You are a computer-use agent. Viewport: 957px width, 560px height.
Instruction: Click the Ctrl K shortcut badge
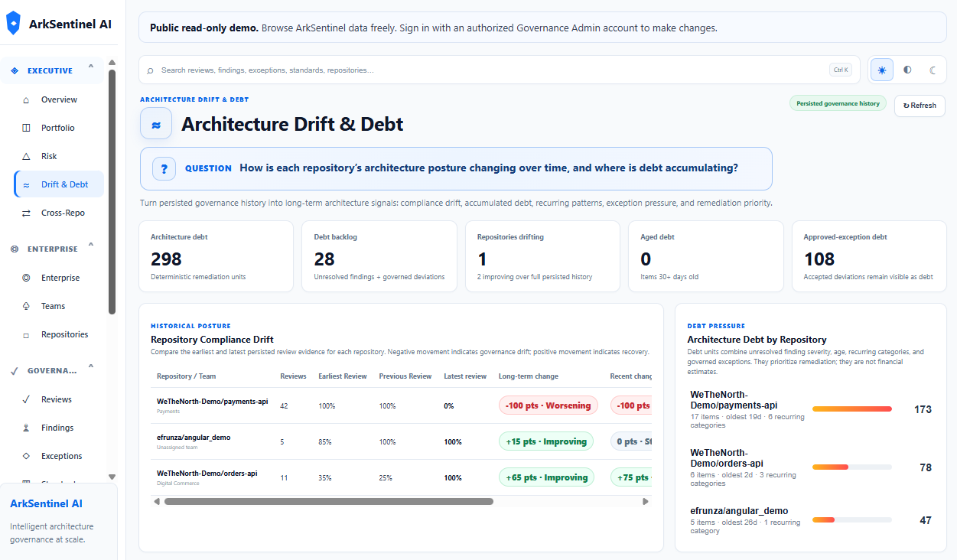840,70
